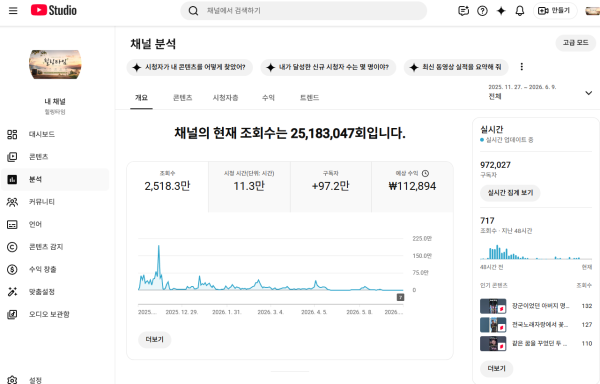Click the settings gear icon
Image resolution: width=600 pixels, height=384 pixels.
pos(12,380)
